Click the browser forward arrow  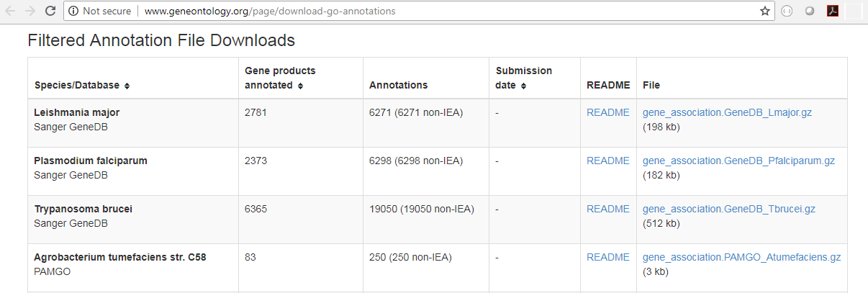pyautogui.click(x=30, y=11)
